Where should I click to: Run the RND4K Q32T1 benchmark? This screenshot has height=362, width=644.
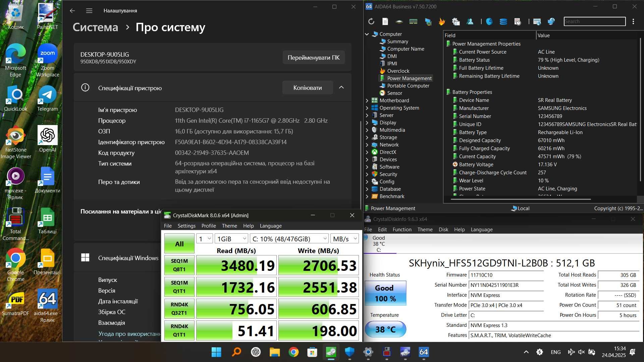tap(179, 309)
